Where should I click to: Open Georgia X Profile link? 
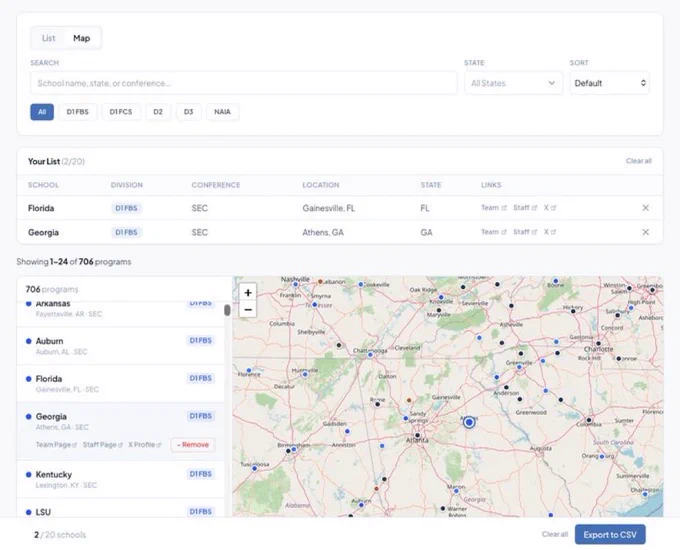(x=144, y=445)
